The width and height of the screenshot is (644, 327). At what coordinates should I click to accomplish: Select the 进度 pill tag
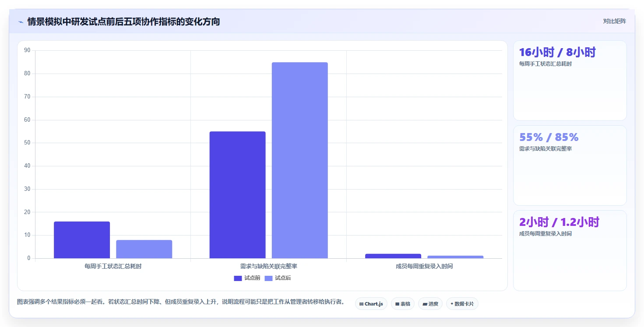430,304
